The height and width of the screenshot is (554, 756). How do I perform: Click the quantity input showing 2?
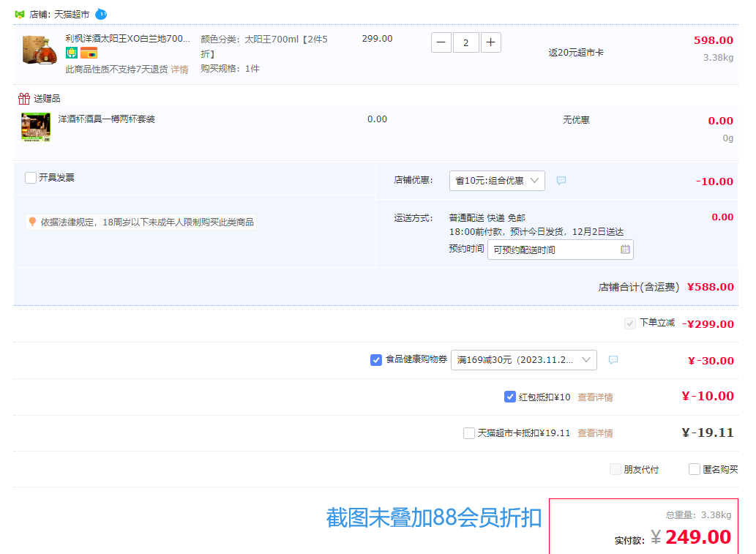tap(465, 42)
